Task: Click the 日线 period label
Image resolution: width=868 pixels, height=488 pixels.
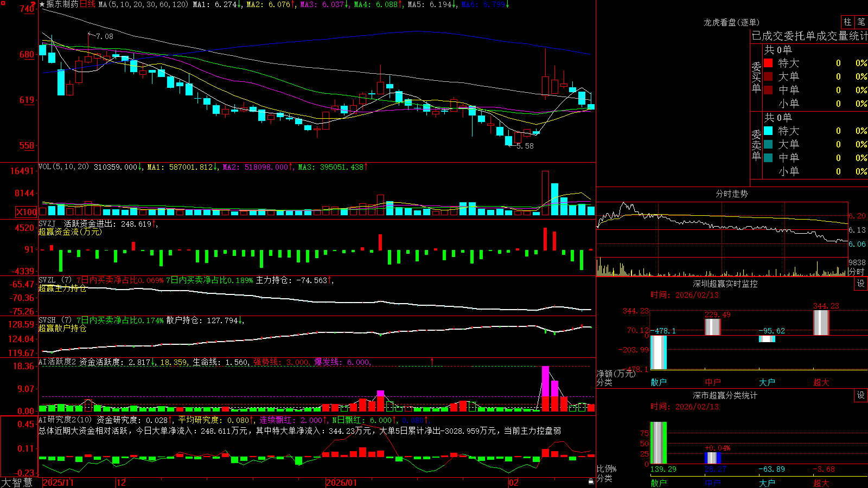Action: tap(87, 4)
